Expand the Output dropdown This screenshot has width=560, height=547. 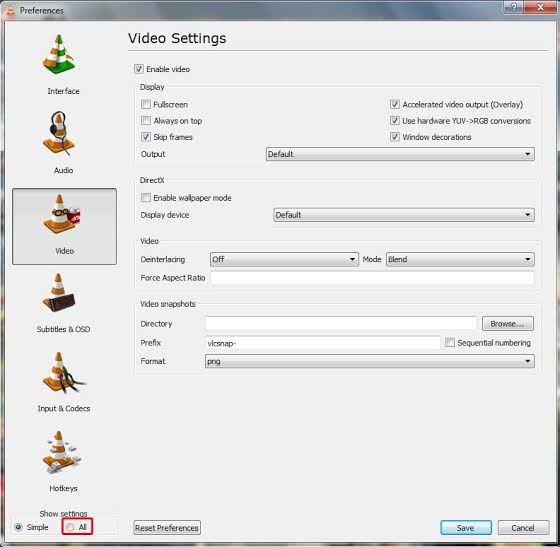click(400, 154)
